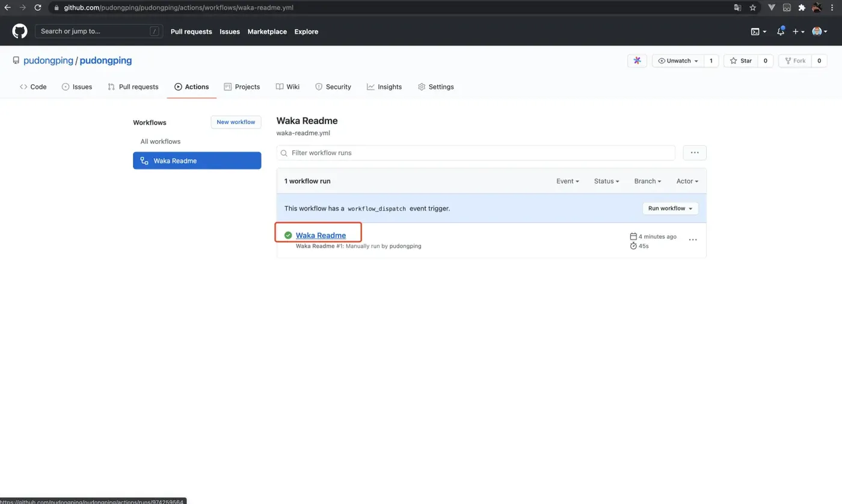Image resolution: width=842 pixels, height=504 pixels.
Task: Open the Chrome three-dot menu
Action: coord(832,8)
